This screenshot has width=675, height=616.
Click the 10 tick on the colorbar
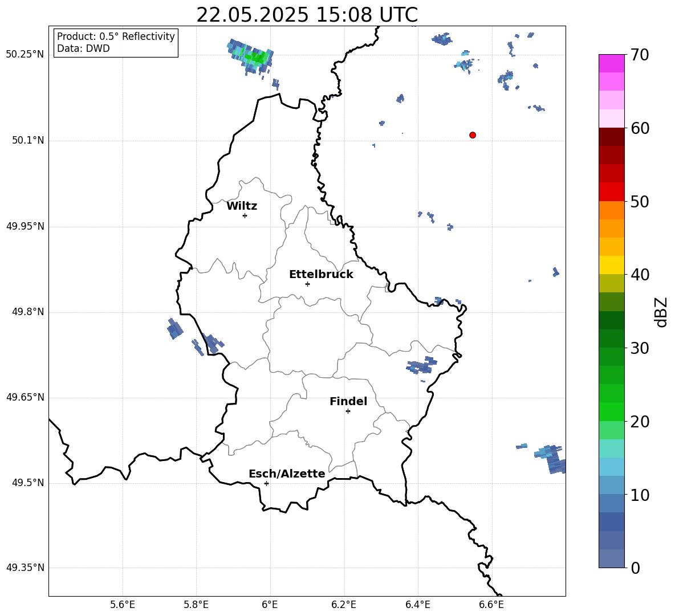(x=640, y=495)
